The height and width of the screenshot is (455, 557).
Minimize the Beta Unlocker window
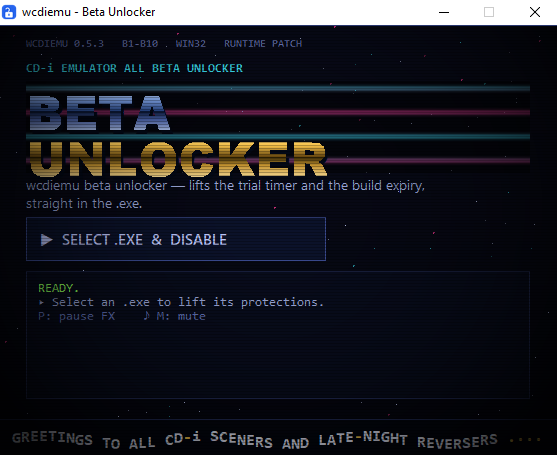pos(444,12)
